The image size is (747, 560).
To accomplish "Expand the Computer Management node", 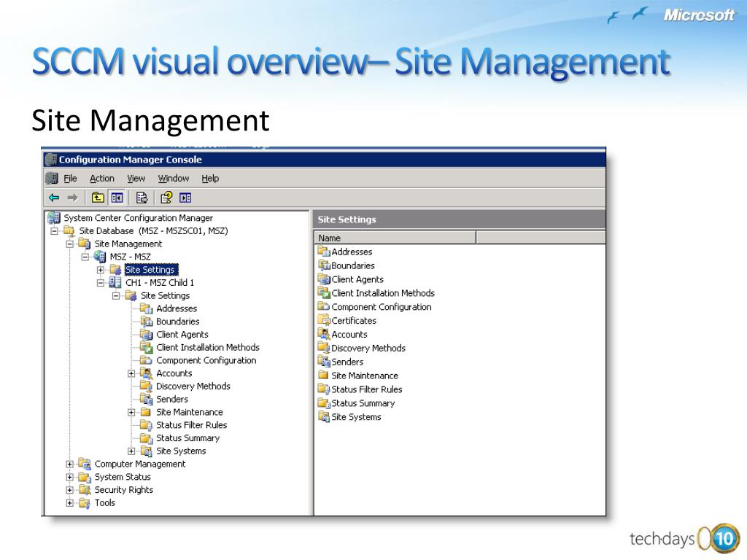I will click(x=69, y=464).
